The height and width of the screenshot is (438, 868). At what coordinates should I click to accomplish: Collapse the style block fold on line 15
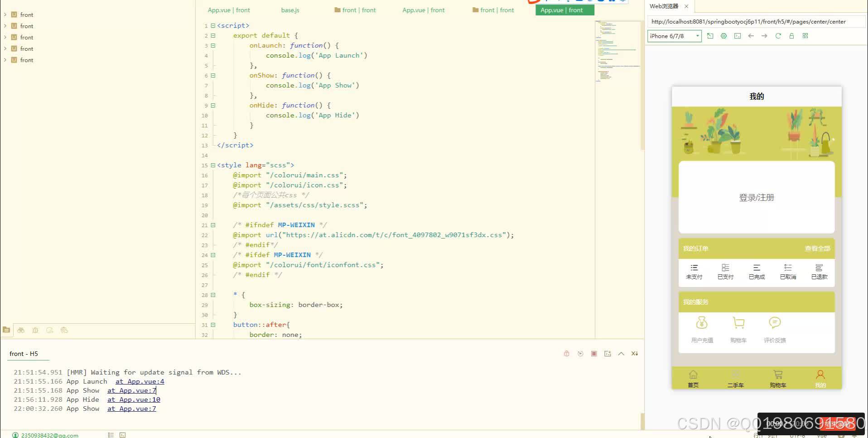pyautogui.click(x=213, y=165)
